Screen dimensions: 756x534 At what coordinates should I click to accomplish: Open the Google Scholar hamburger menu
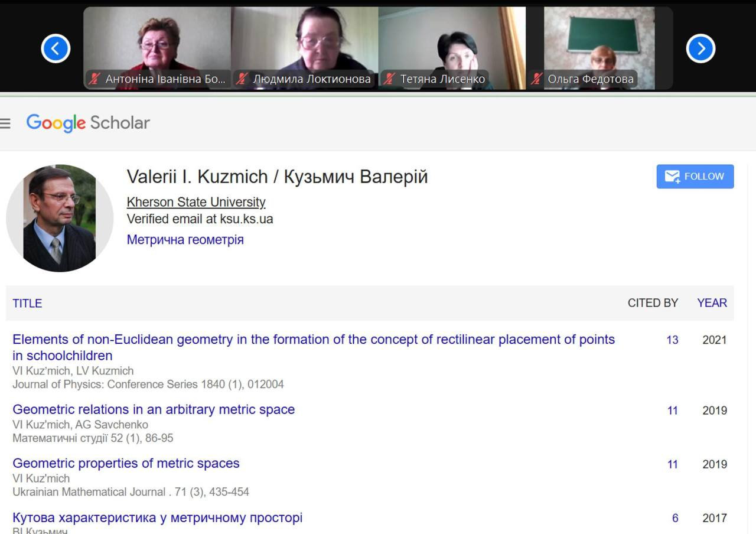coord(5,123)
